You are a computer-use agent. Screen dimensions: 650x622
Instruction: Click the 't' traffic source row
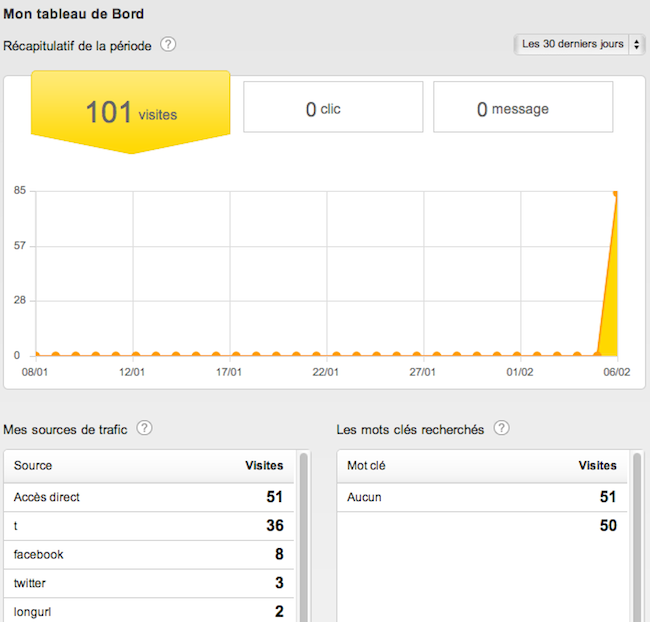click(148, 526)
